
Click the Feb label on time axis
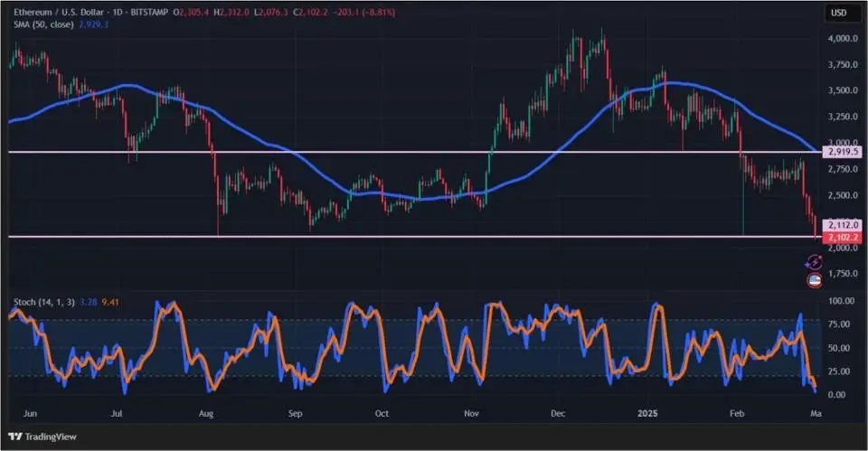pos(739,413)
